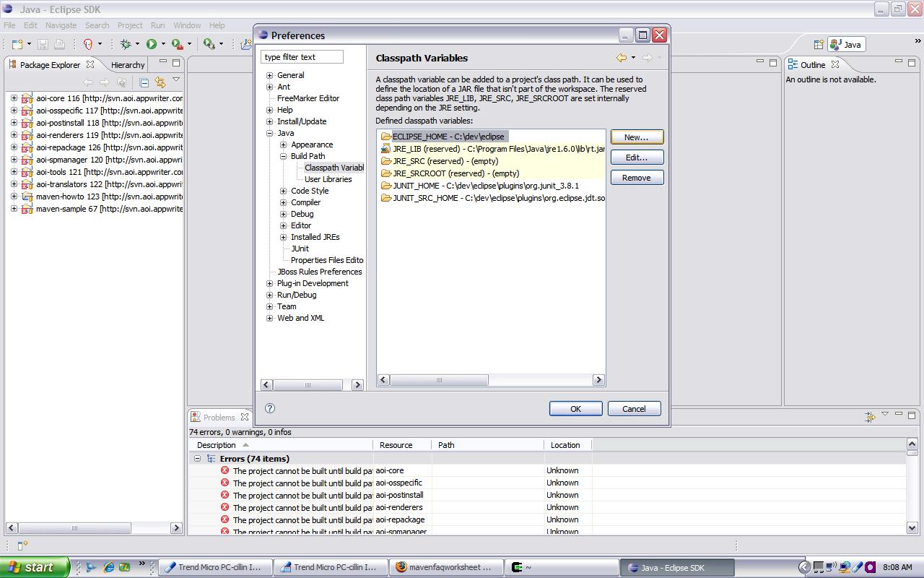Toggle Link with Editor in Package Explorer
The width and height of the screenshot is (924, 578).
click(160, 82)
